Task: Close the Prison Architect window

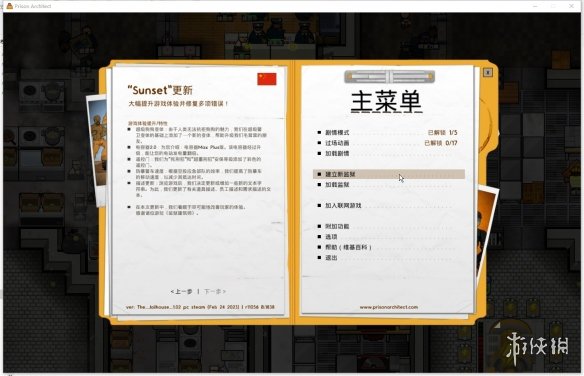Action: click(x=571, y=6)
